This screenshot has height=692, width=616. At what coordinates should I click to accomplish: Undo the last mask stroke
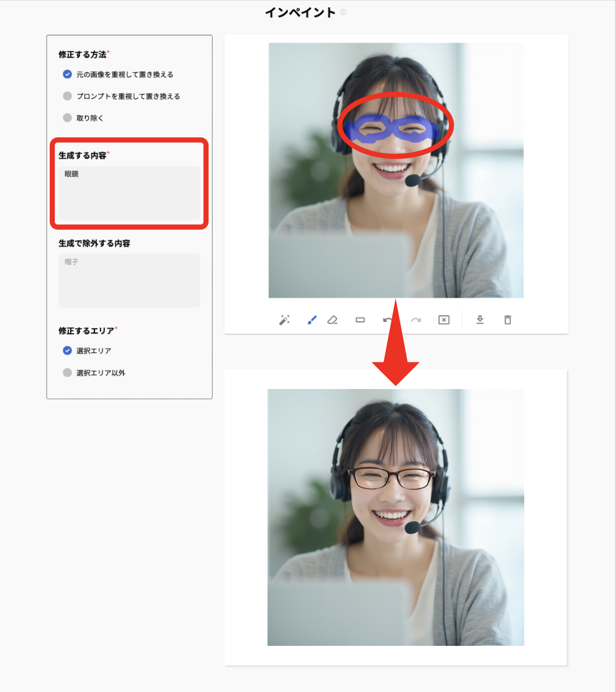tap(387, 320)
